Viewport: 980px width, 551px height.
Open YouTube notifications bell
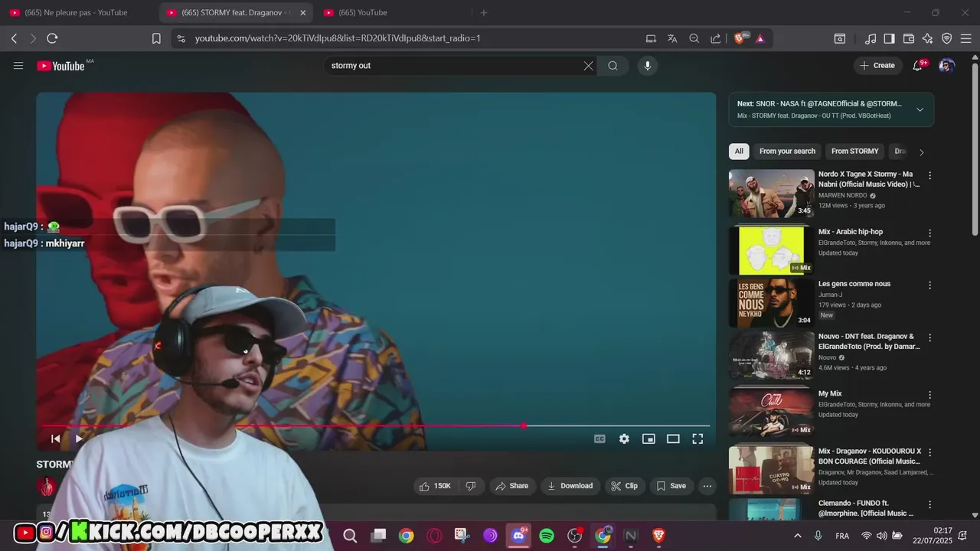pyautogui.click(x=918, y=66)
